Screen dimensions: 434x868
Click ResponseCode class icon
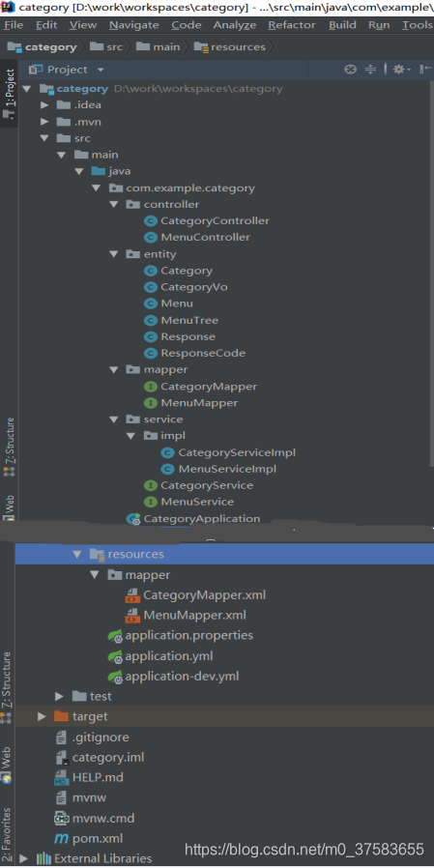(150, 353)
